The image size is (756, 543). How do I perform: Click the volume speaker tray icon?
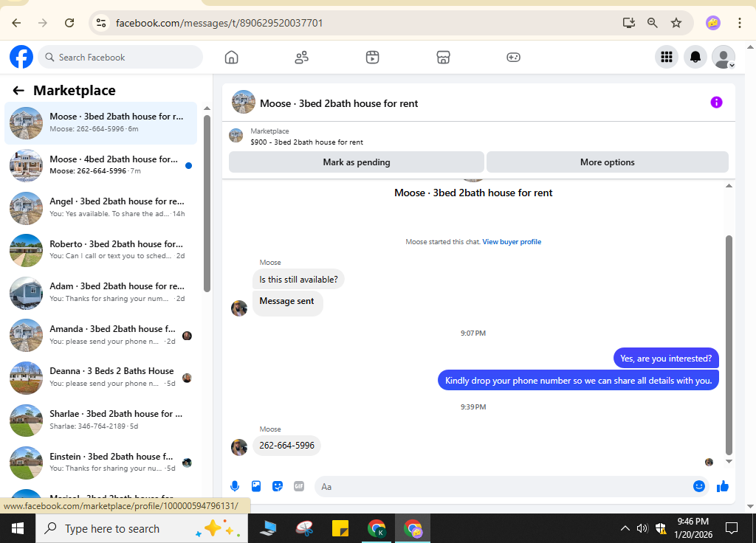tap(642, 528)
